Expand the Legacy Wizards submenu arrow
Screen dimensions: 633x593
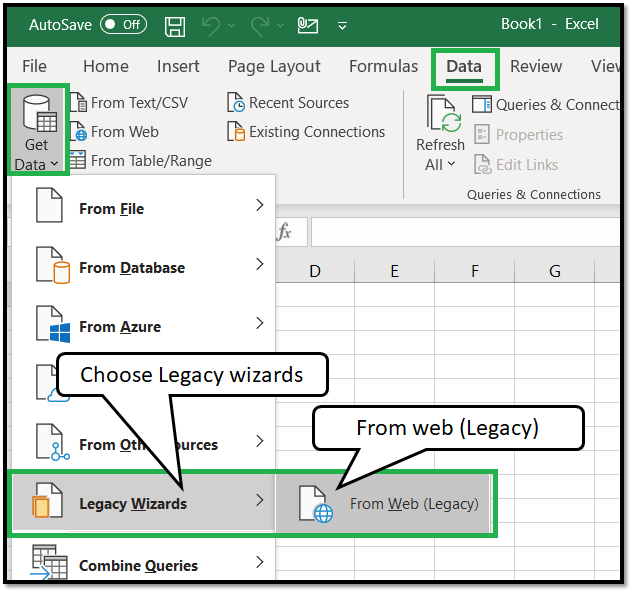(260, 501)
